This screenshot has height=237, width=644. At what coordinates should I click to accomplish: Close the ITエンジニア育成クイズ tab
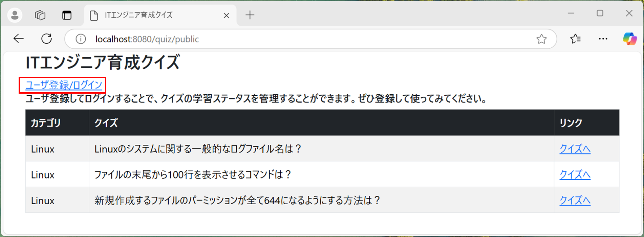pyautogui.click(x=226, y=15)
